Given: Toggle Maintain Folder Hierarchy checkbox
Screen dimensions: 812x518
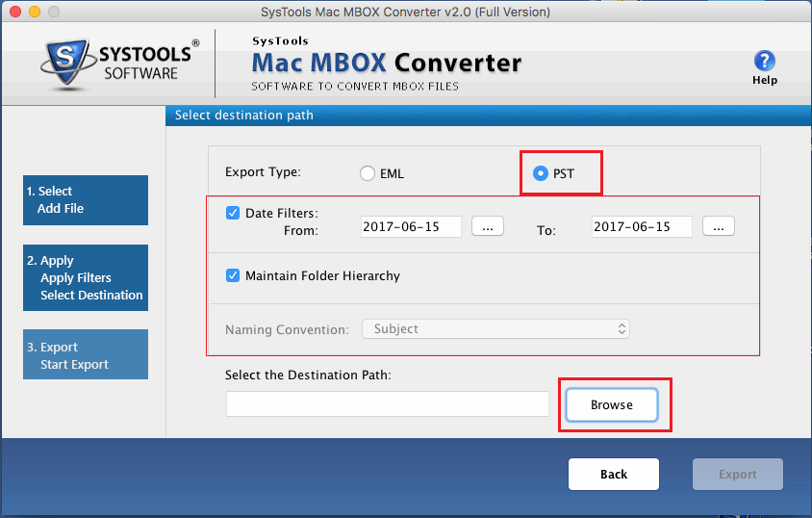Looking at the screenshot, I should point(233,275).
